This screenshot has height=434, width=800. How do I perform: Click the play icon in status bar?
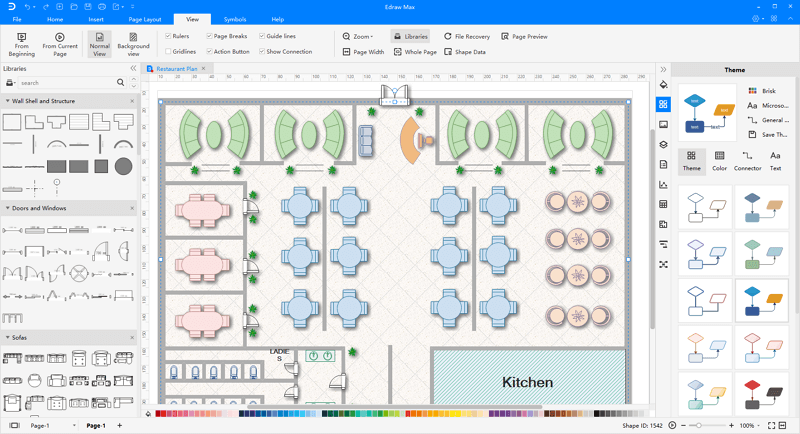click(672, 425)
